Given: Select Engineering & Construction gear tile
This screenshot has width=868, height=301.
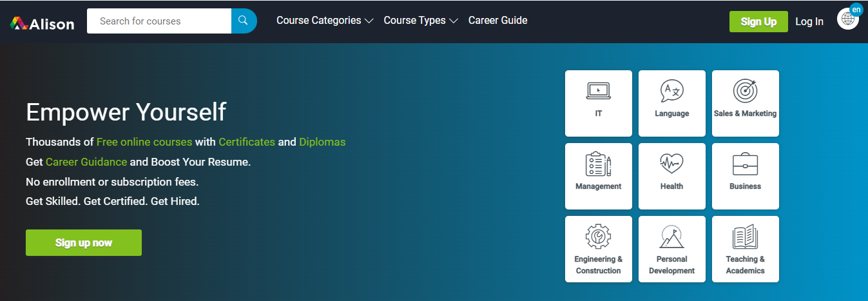Looking at the screenshot, I should click(x=598, y=249).
